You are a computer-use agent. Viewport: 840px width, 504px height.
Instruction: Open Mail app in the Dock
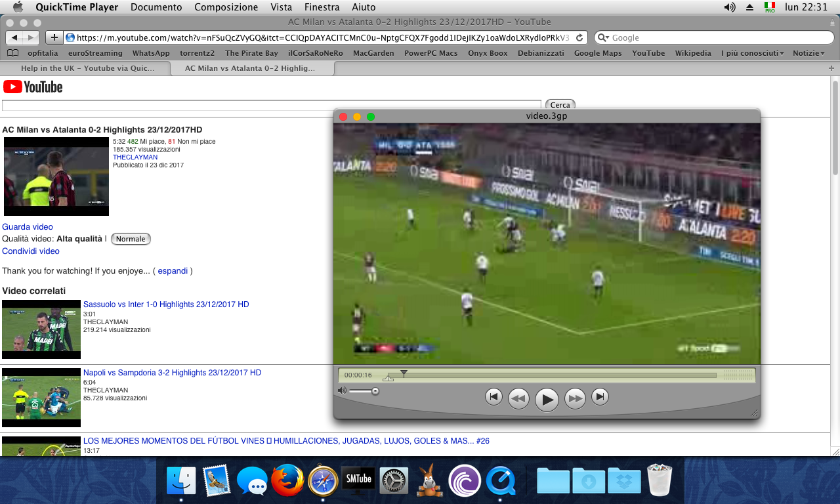point(217,480)
